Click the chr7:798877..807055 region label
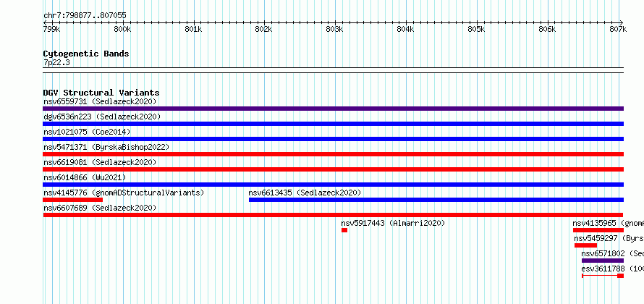Screen dimensions: 644x304 tap(85, 16)
